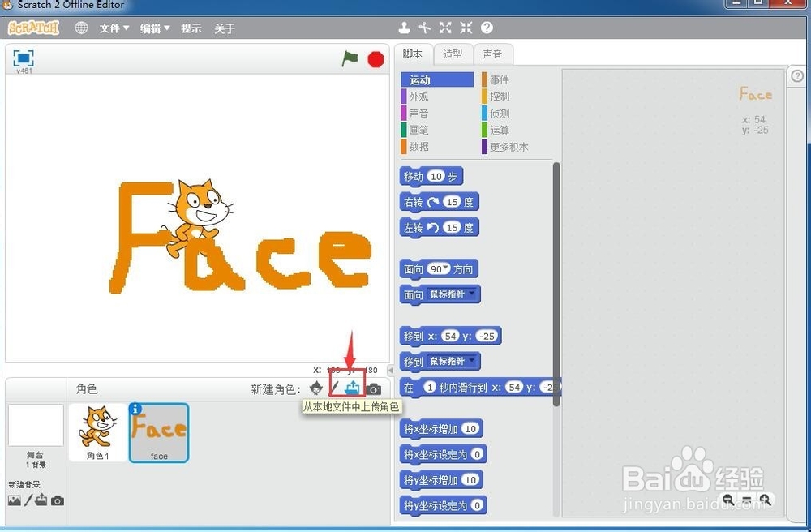The width and height of the screenshot is (811, 532).
Task: Switch to the 脚本 tab
Action: click(x=413, y=54)
